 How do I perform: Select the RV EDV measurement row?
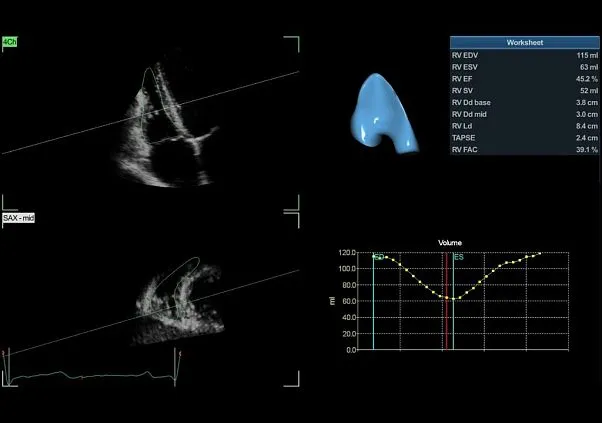(524, 56)
